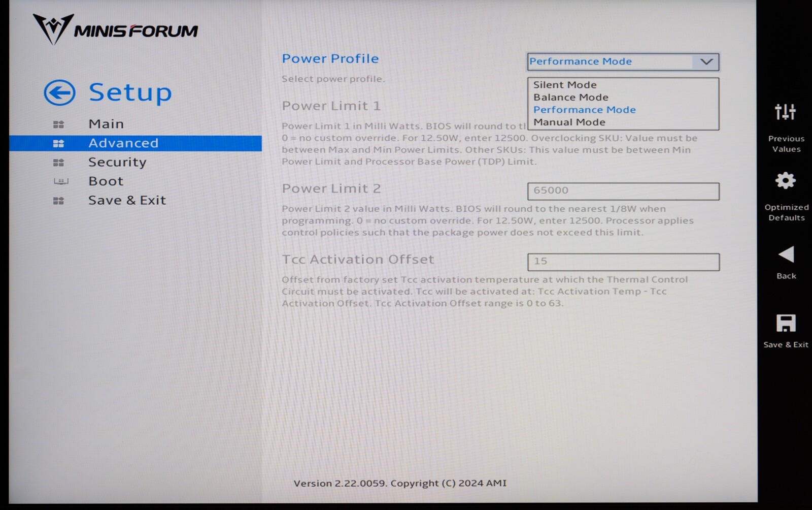Click the Previous Values sliders icon
Image resolution: width=812 pixels, height=510 pixels.
785,112
